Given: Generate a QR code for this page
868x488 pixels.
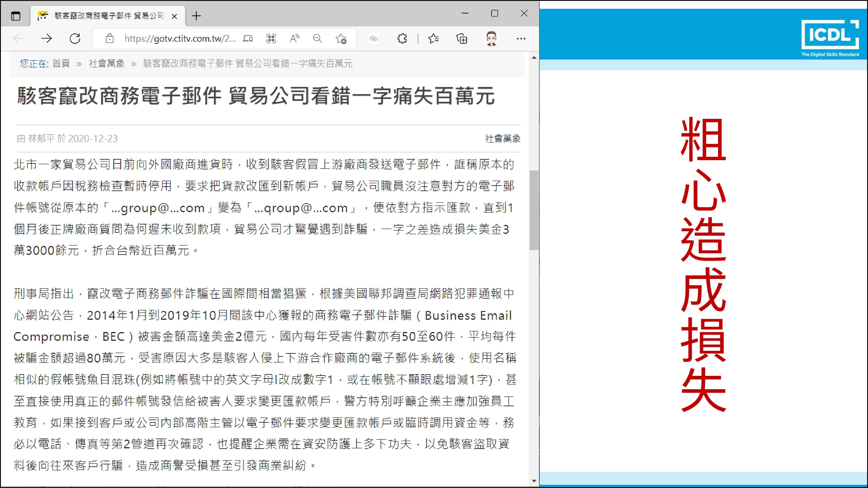Looking at the screenshot, I should [271, 39].
